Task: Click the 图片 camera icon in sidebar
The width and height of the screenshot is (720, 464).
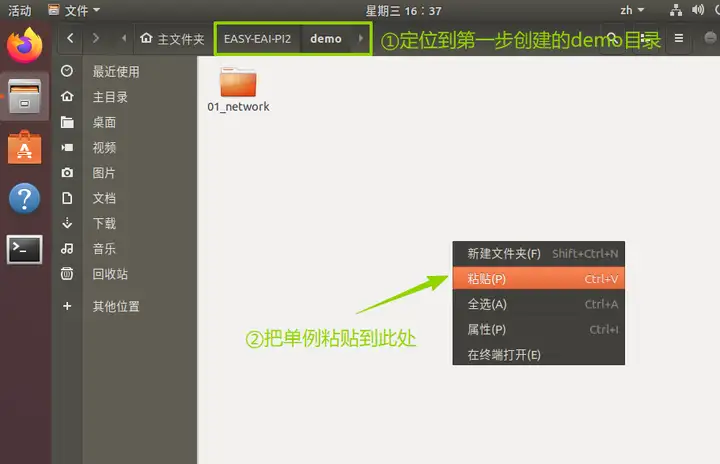Action: [x=67, y=172]
